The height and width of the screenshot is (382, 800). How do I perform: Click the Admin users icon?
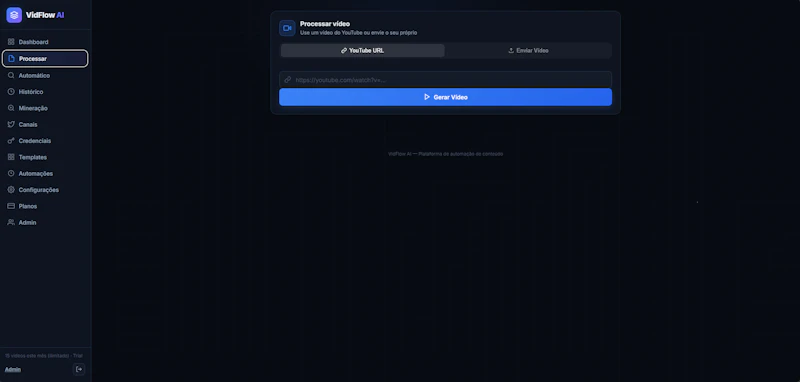(x=11, y=222)
